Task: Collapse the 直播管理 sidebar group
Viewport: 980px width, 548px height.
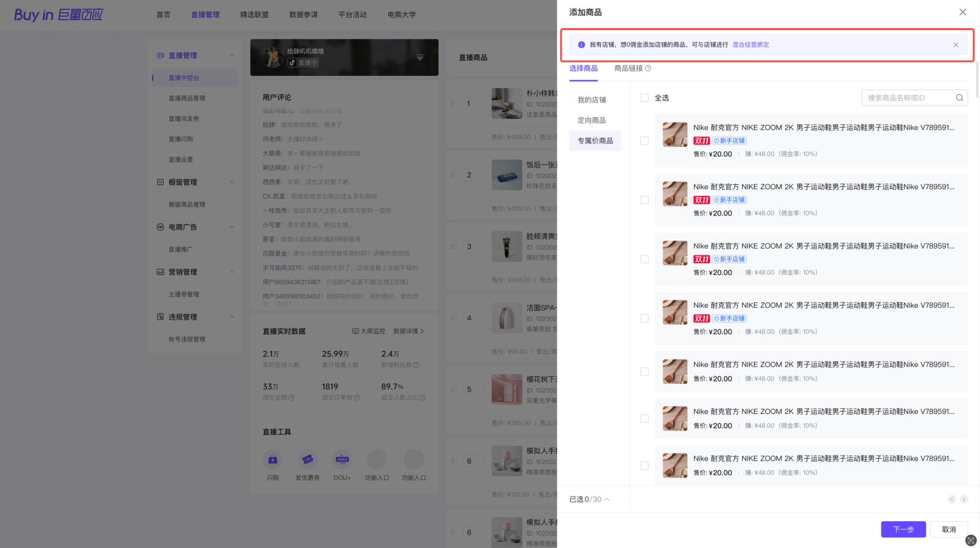Action: click(x=232, y=56)
